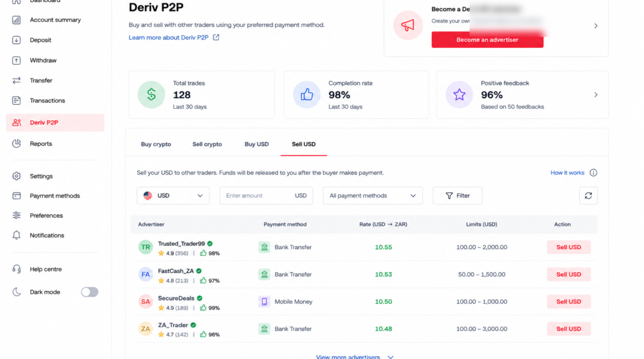Viewport: 644px width, 359px height.
Task: Switch to the Buy USD tab
Action: click(257, 144)
